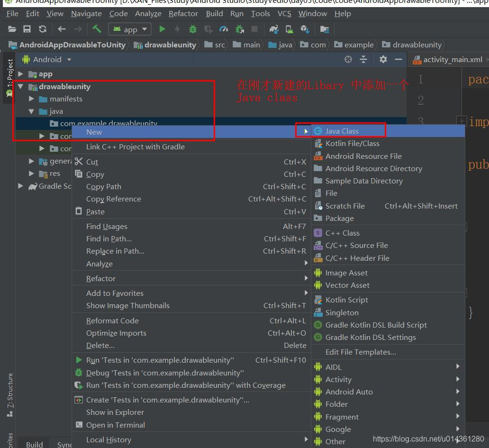Click Copy Path in context menu
The image size is (489, 448).
point(191,187)
